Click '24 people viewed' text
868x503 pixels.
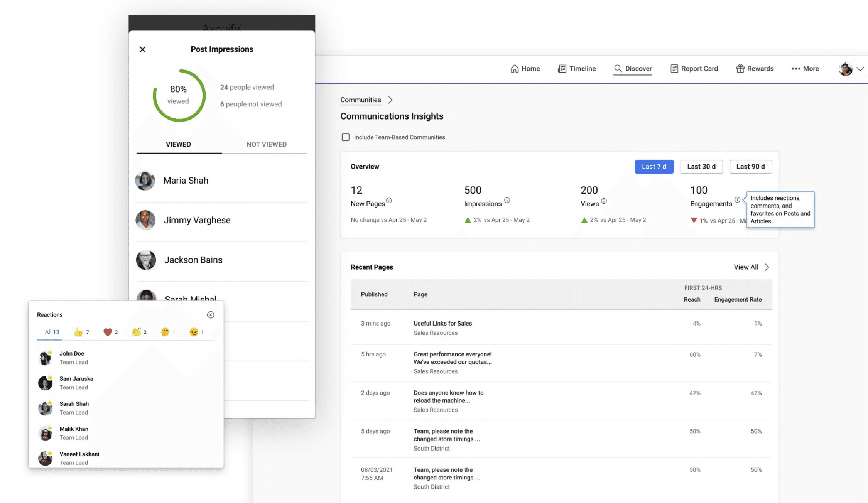click(247, 88)
